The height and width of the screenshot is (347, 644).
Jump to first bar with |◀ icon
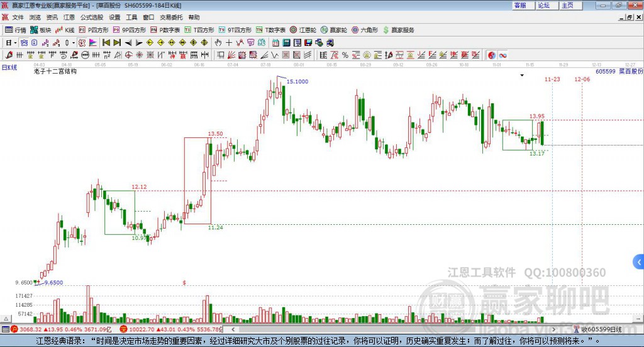coord(106,43)
